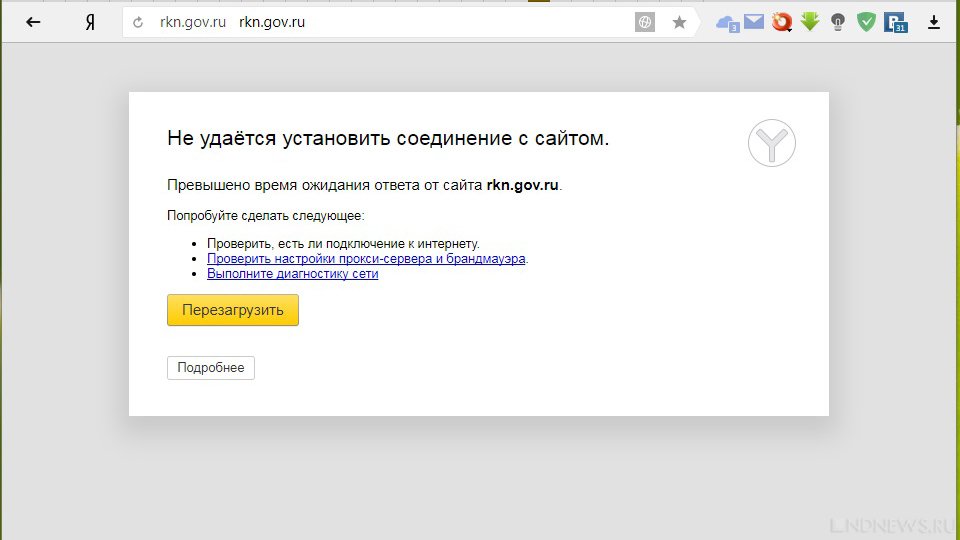Screen dimensions: 960x540
Task: Go back using the left arrow
Action: 33,22
